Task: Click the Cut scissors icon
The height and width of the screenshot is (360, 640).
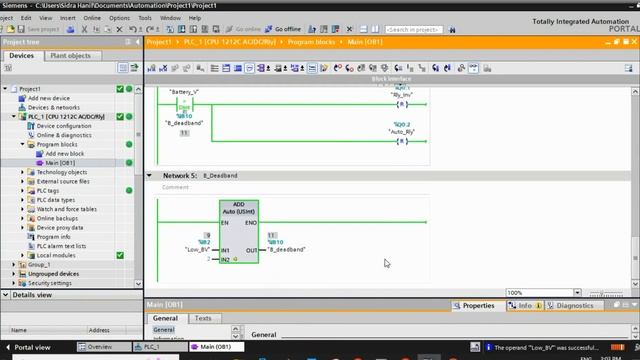Action: tap(84, 29)
